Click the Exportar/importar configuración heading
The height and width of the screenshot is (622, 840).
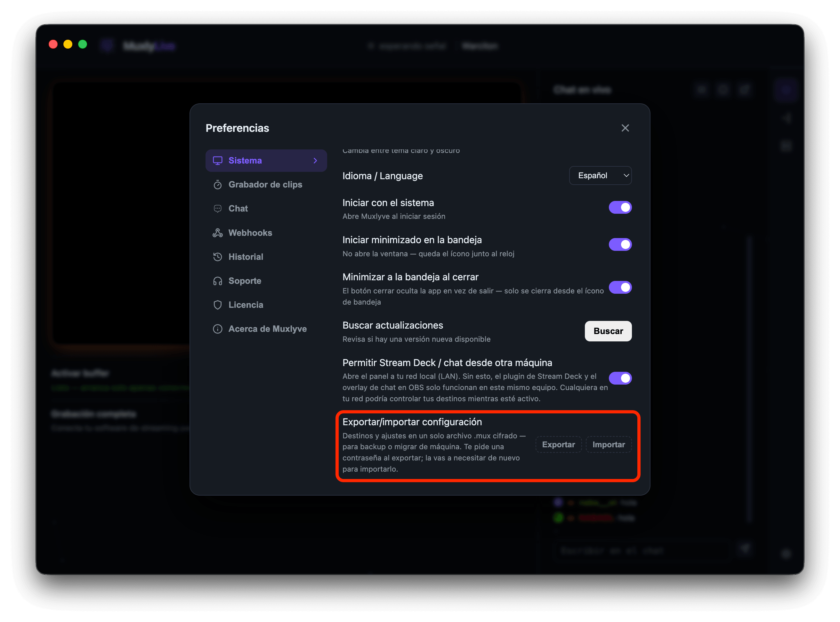[x=412, y=422]
